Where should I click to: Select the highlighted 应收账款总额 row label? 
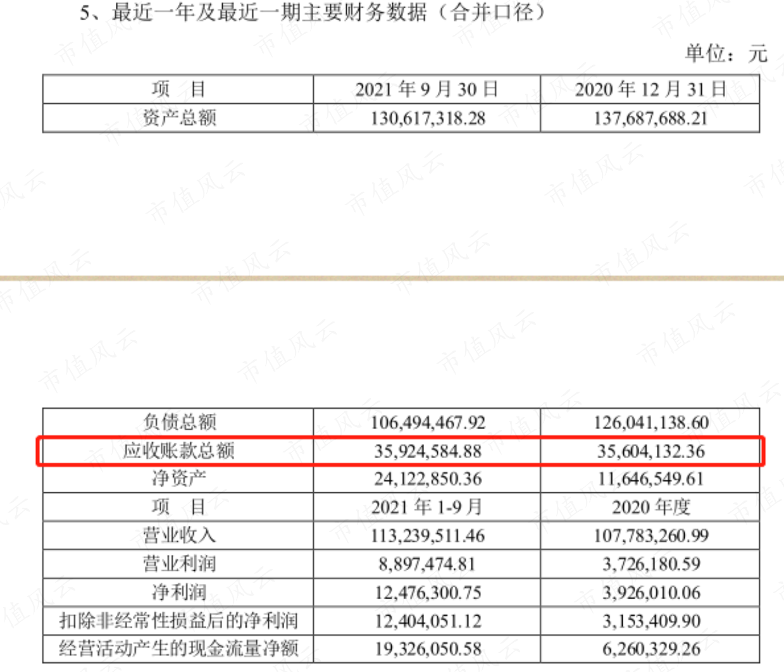[x=179, y=451]
